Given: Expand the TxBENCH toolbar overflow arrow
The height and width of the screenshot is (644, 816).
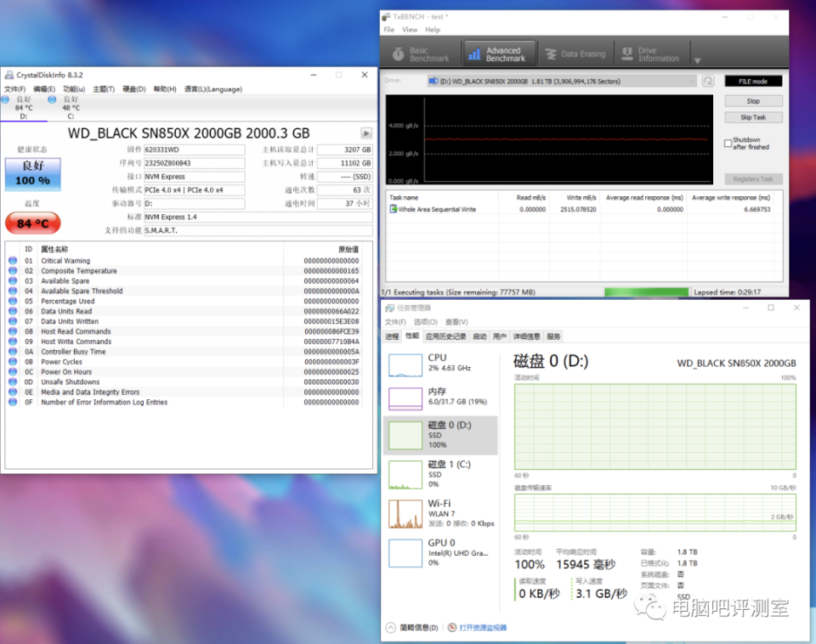Looking at the screenshot, I should tap(697, 60).
